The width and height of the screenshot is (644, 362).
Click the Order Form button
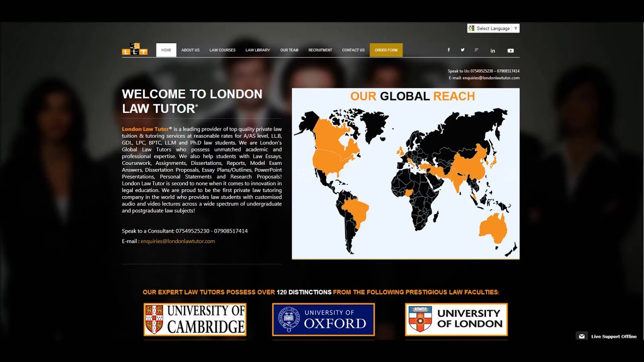click(x=386, y=50)
